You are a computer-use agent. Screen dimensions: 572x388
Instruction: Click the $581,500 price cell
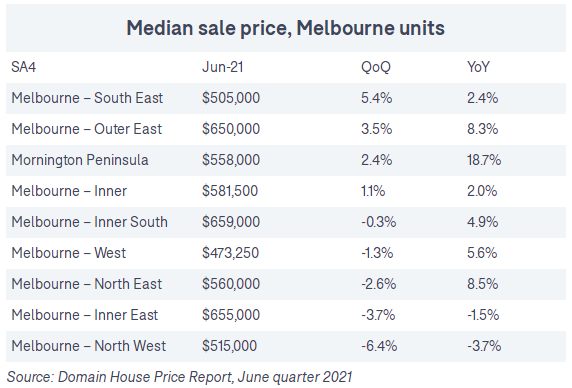[230, 191]
